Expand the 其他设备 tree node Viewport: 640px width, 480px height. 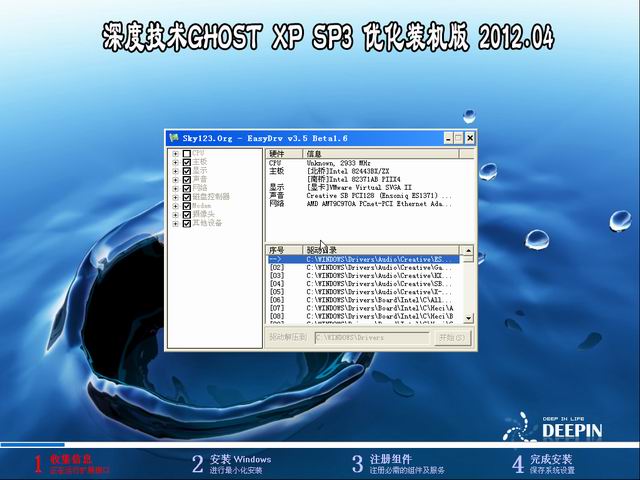[175, 224]
